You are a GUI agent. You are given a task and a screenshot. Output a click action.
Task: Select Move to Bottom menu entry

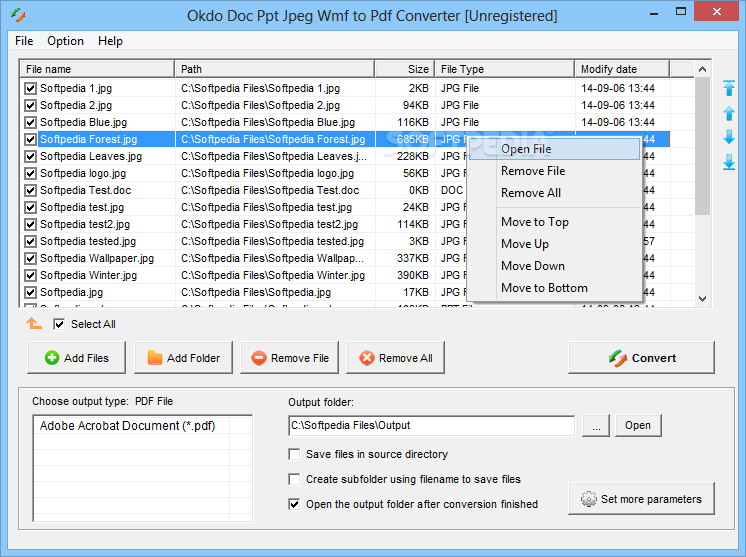coord(554,288)
